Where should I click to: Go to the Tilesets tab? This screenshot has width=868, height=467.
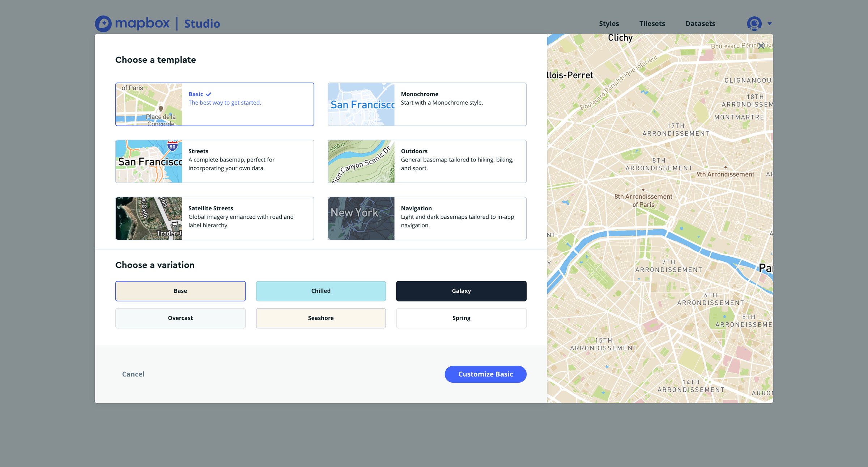652,24
